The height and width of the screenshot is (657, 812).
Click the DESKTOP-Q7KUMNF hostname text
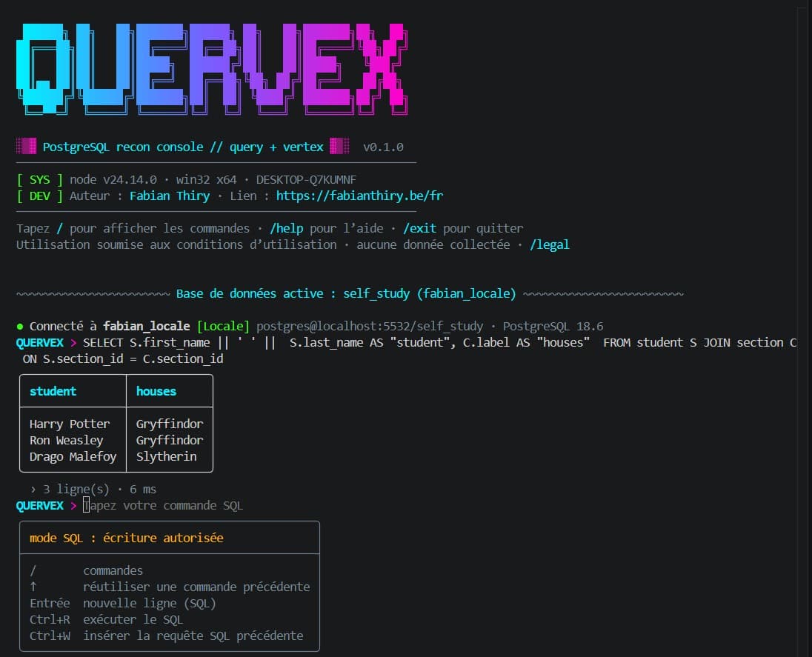[306, 180]
